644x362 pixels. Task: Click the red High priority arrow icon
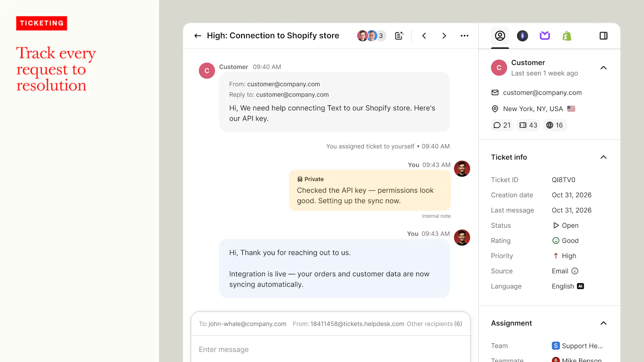pos(556,256)
